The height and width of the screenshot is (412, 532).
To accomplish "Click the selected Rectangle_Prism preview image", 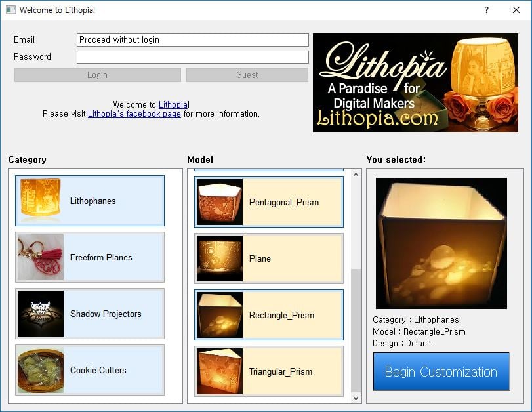I will click(441, 243).
